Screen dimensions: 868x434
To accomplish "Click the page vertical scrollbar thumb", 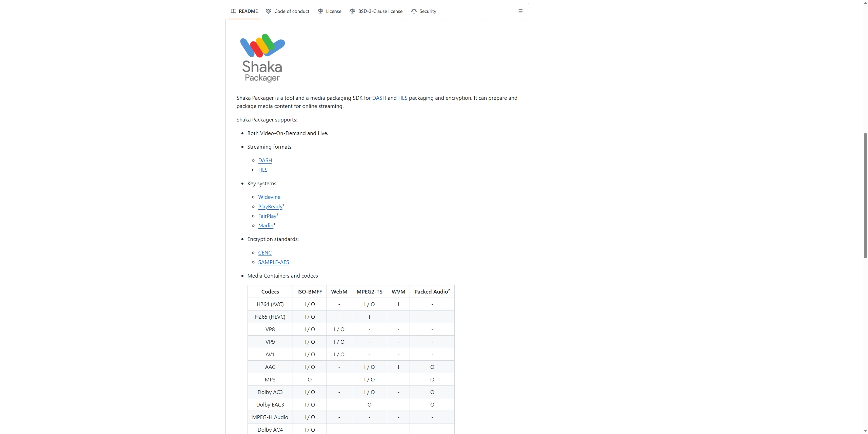I will click(x=865, y=195).
